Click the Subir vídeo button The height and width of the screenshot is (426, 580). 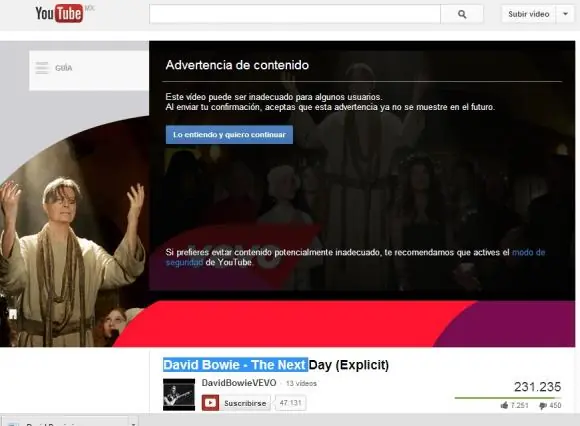coord(529,14)
